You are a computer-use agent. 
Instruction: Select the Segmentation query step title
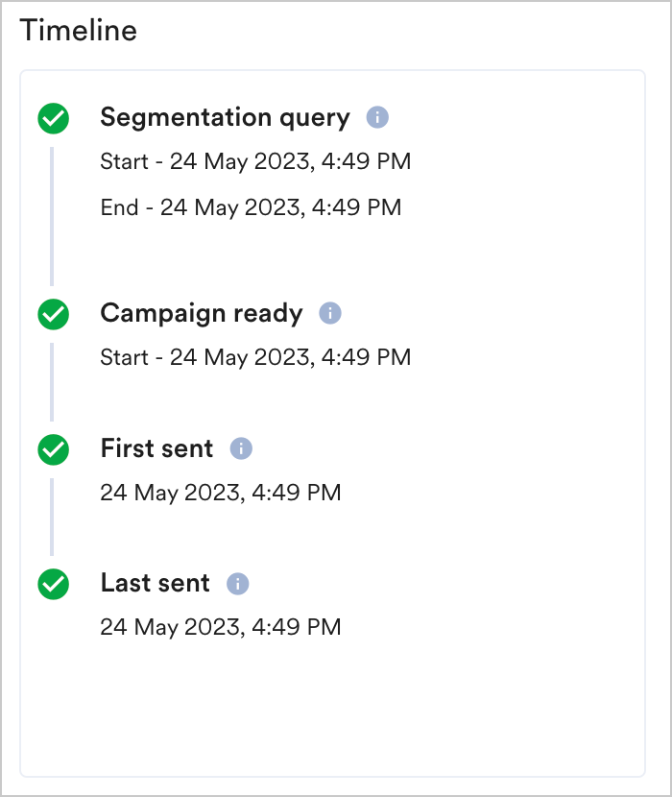click(x=225, y=118)
